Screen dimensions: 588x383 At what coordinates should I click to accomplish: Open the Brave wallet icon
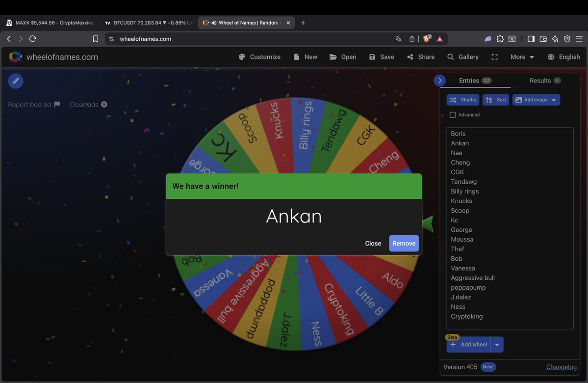point(543,39)
